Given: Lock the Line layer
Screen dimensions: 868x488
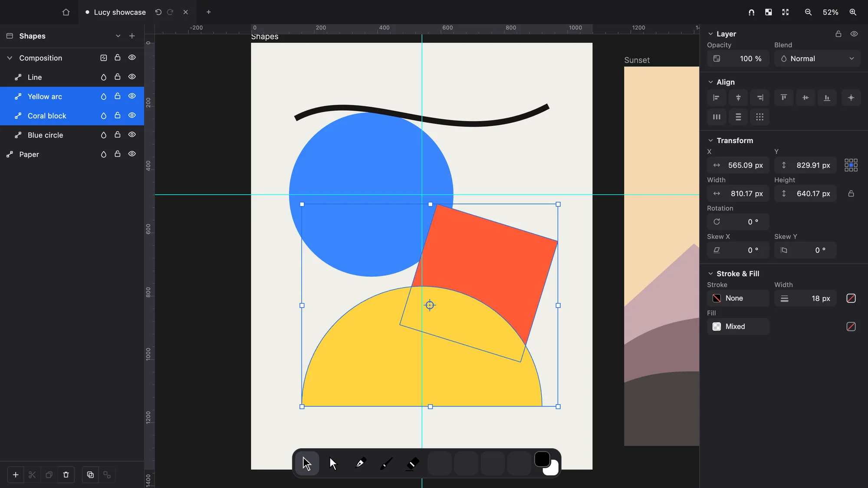Looking at the screenshot, I should coord(117,77).
